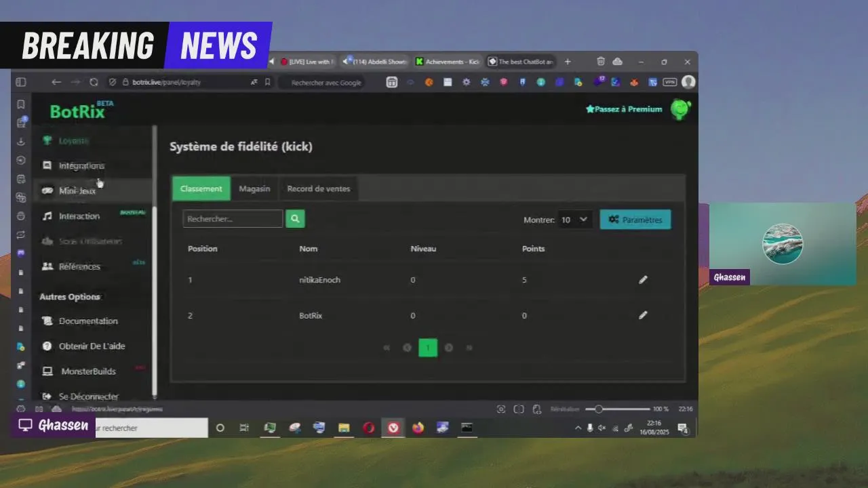The image size is (868, 488).
Task: Launch Opera from the taskbar
Action: tap(368, 428)
